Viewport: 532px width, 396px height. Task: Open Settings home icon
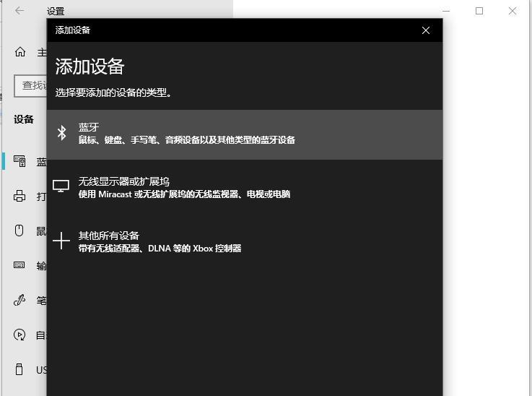[20, 51]
